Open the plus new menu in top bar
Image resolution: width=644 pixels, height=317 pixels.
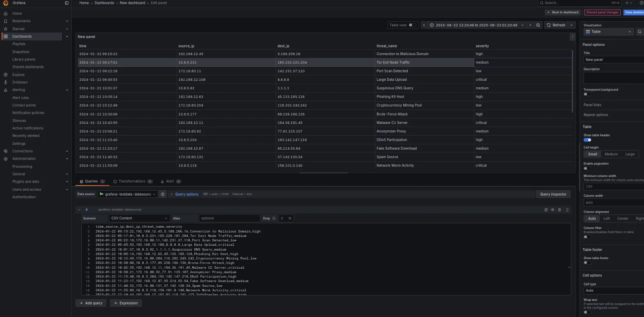628,3
